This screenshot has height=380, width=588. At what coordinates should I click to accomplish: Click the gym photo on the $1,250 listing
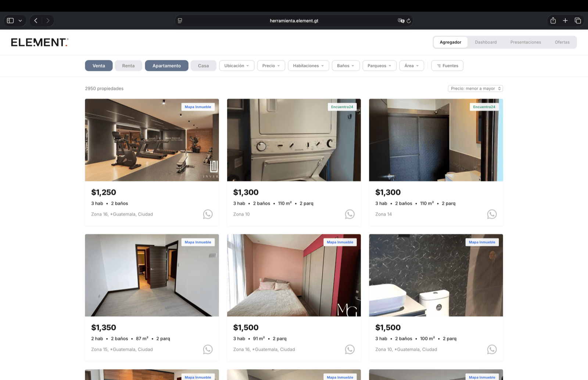pos(152,140)
